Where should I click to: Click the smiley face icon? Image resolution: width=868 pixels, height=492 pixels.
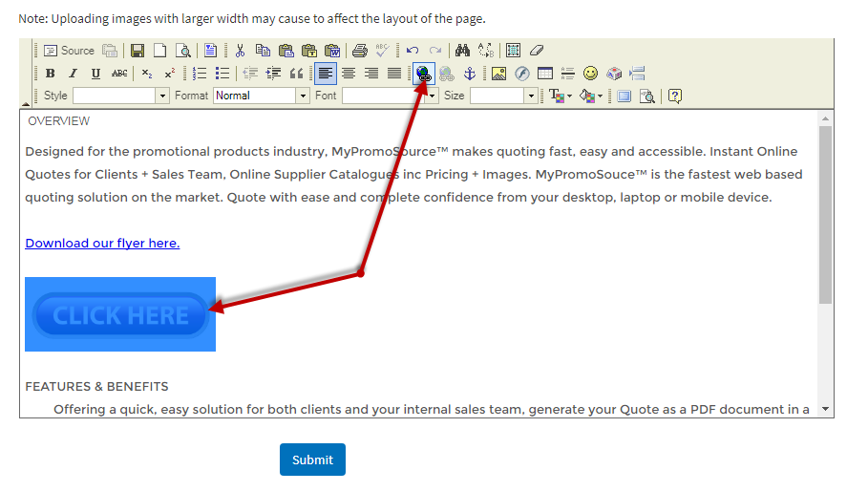point(591,74)
